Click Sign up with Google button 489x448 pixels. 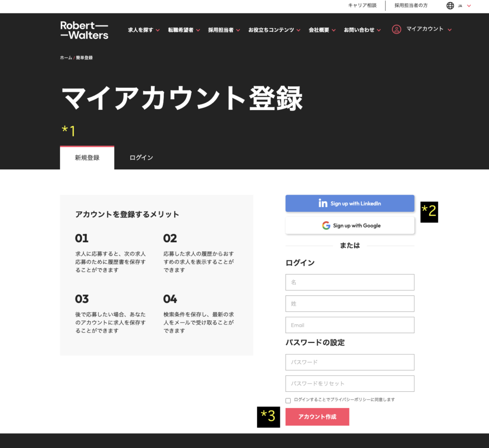click(x=350, y=225)
